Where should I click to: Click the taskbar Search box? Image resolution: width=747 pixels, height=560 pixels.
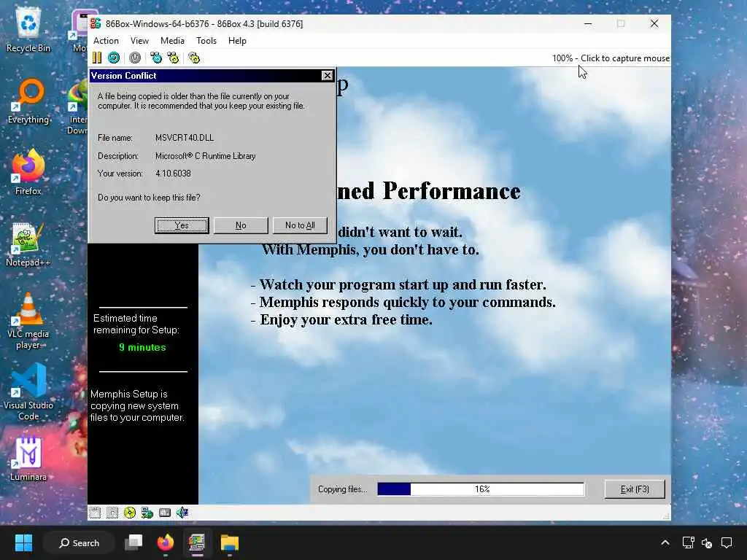pos(79,542)
